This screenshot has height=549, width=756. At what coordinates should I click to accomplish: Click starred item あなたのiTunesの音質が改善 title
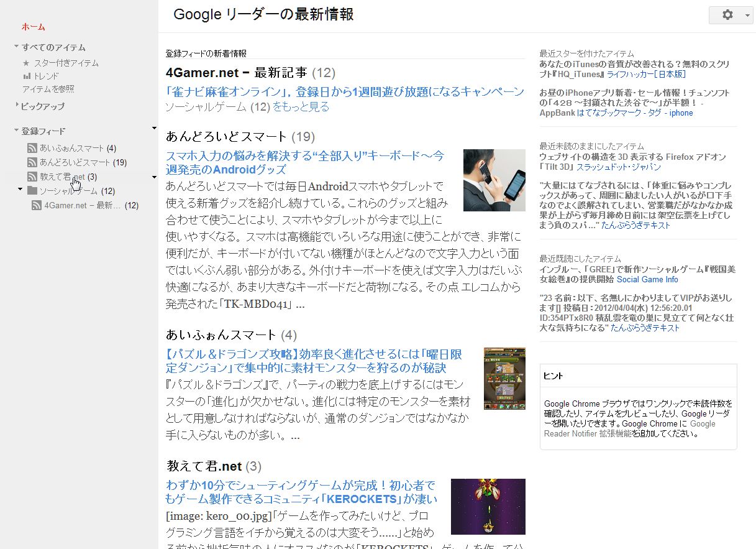coord(634,69)
